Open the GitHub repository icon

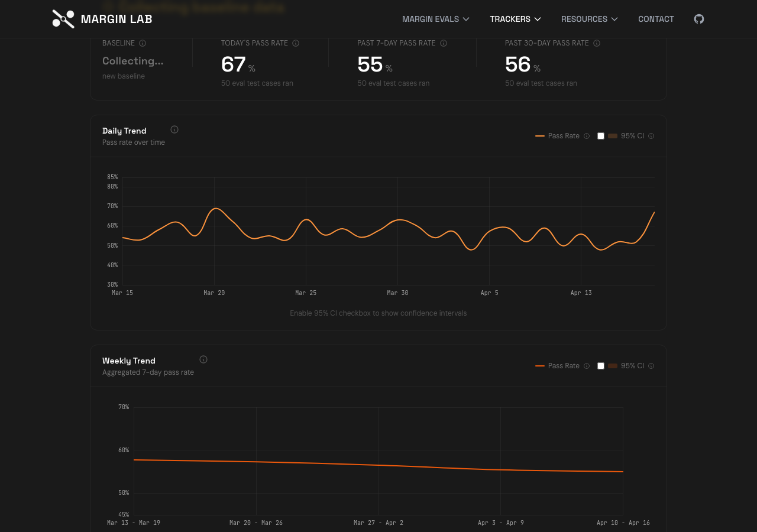click(699, 19)
